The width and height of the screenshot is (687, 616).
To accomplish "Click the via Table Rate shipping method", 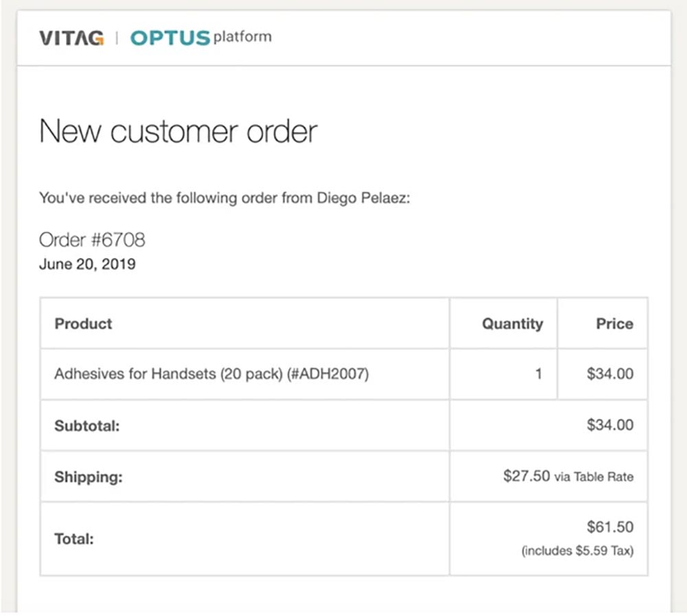I will (594, 477).
